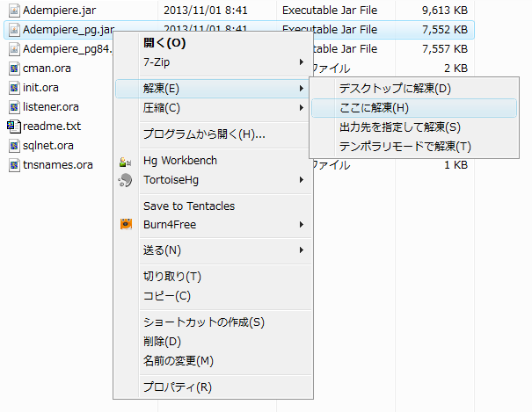Select the tnsnames.ora file name
532x412 pixels.
coord(58,165)
